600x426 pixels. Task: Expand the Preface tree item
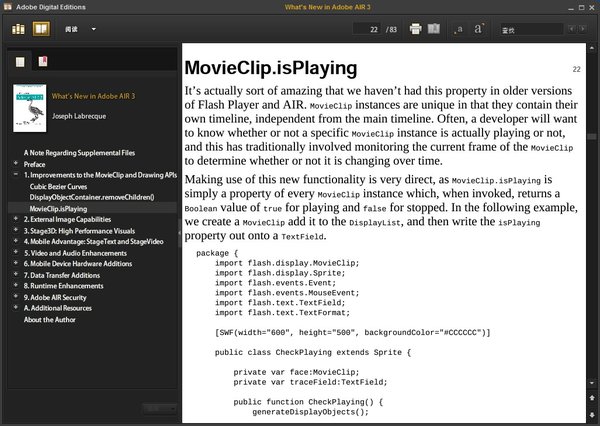tap(15, 164)
